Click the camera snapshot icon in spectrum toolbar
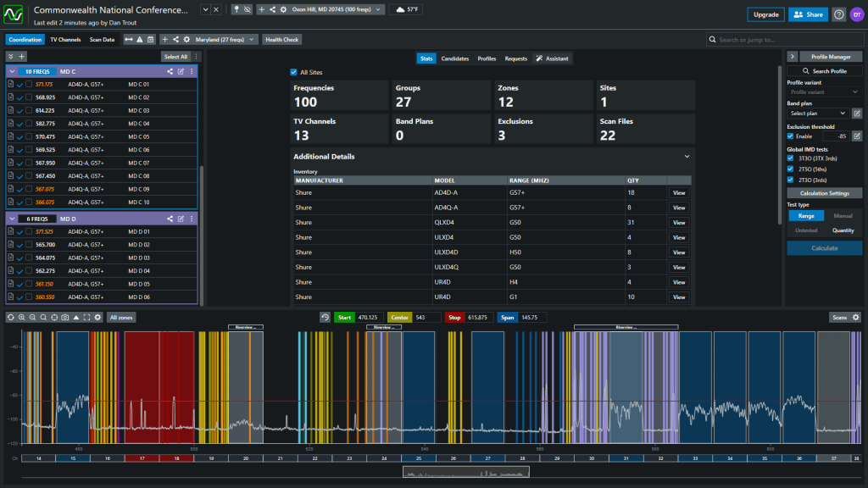Viewport: 868px width, 488px height. click(64, 317)
